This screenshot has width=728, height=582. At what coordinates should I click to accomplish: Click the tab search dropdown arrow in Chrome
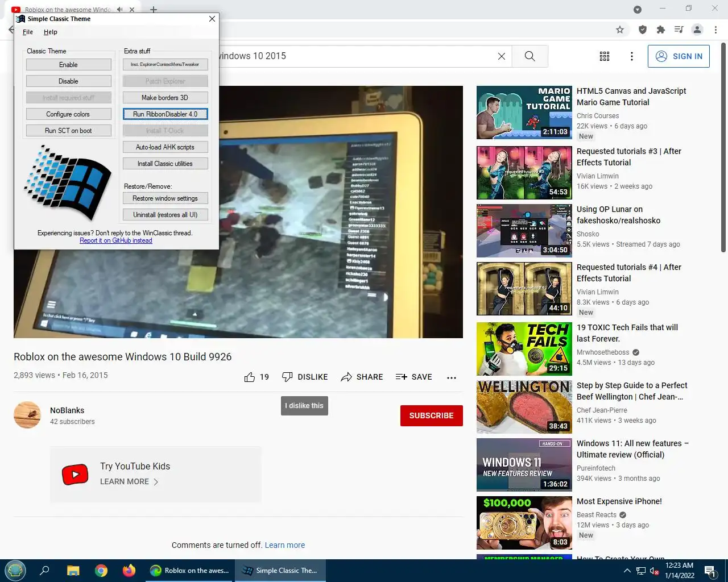[638, 10]
